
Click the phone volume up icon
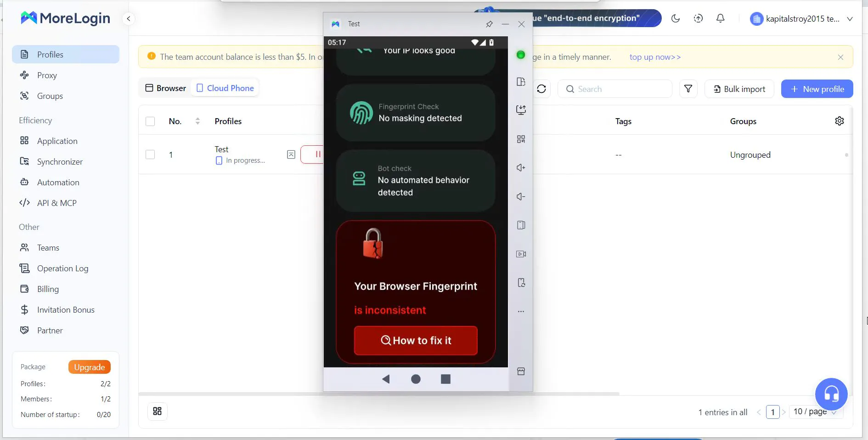(521, 168)
